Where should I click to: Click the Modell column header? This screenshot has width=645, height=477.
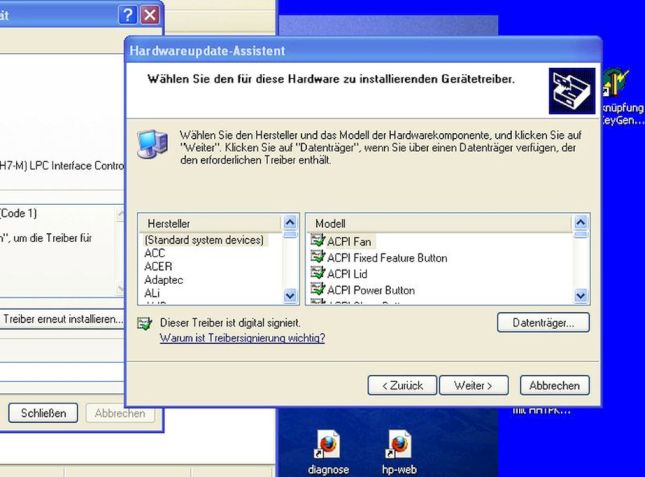click(x=439, y=224)
